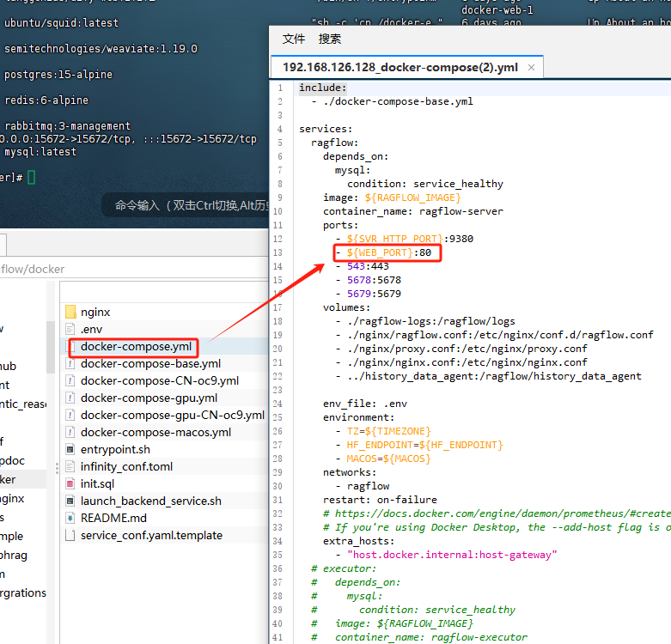Click line number 25 in editor gutter
Image resolution: width=671 pixels, height=644 pixels.
pos(278,417)
